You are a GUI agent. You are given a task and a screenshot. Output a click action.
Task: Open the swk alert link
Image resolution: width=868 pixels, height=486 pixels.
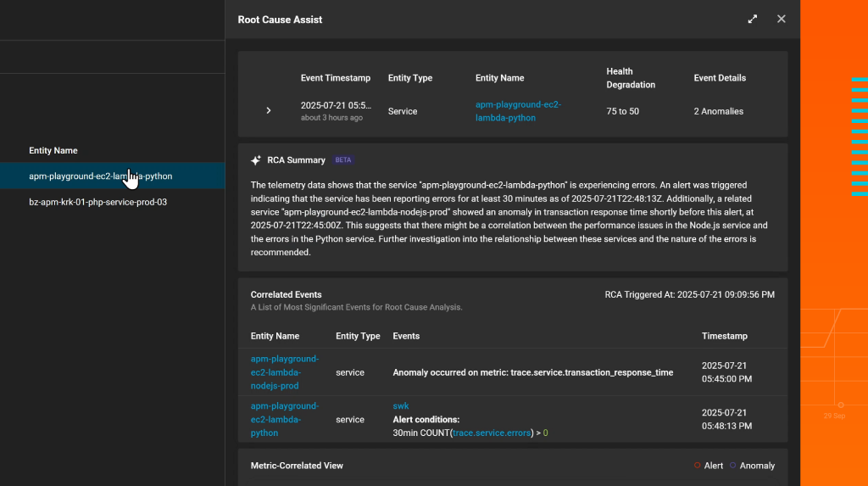point(401,406)
